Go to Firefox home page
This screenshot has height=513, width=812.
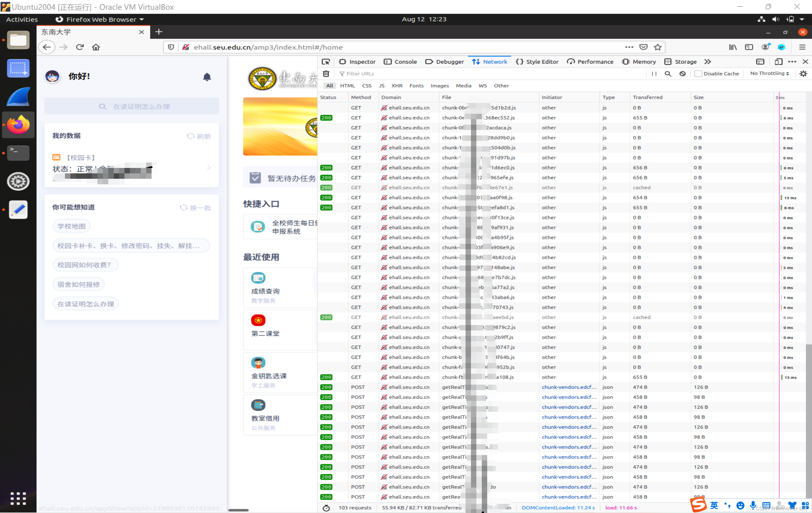coord(96,47)
